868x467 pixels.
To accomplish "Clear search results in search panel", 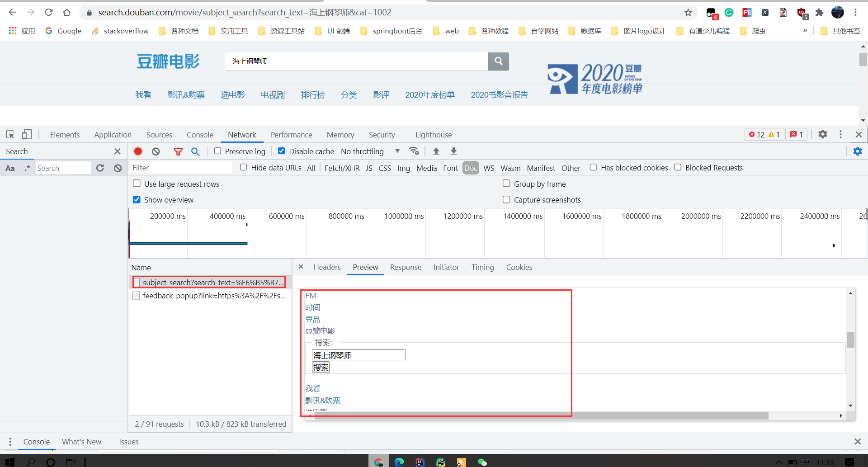I will click(118, 168).
